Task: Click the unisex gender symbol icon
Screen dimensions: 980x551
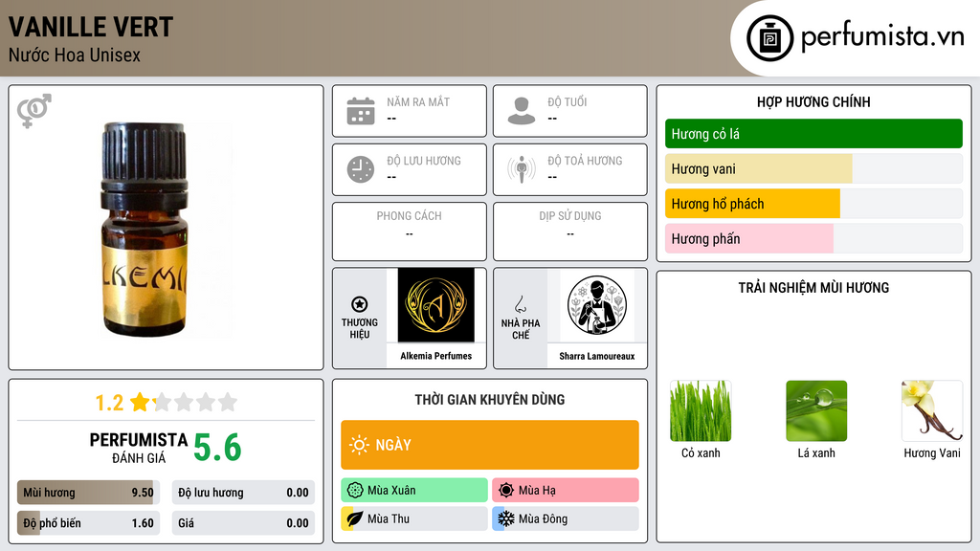Action: [34, 111]
